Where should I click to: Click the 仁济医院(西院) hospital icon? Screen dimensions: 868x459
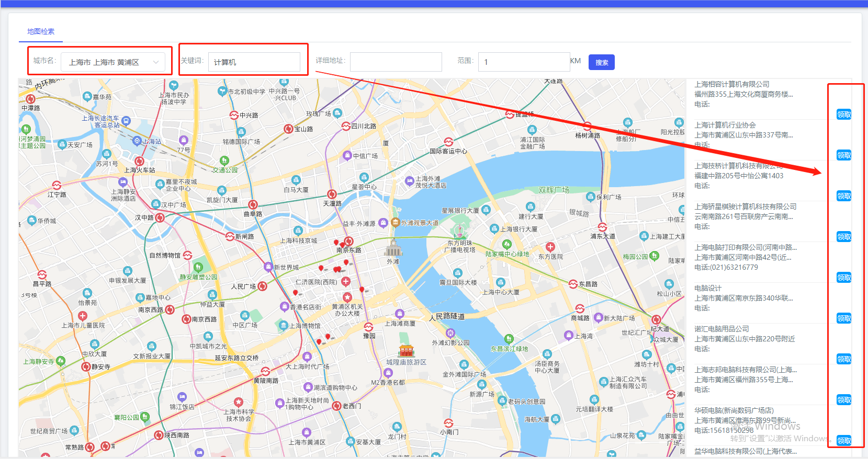tap(346, 281)
